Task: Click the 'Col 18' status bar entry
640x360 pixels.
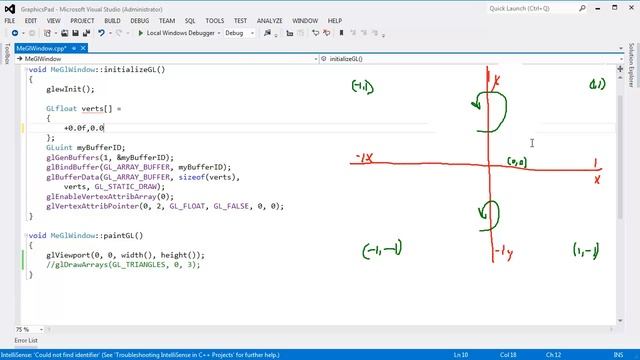Action: (x=508, y=355)
